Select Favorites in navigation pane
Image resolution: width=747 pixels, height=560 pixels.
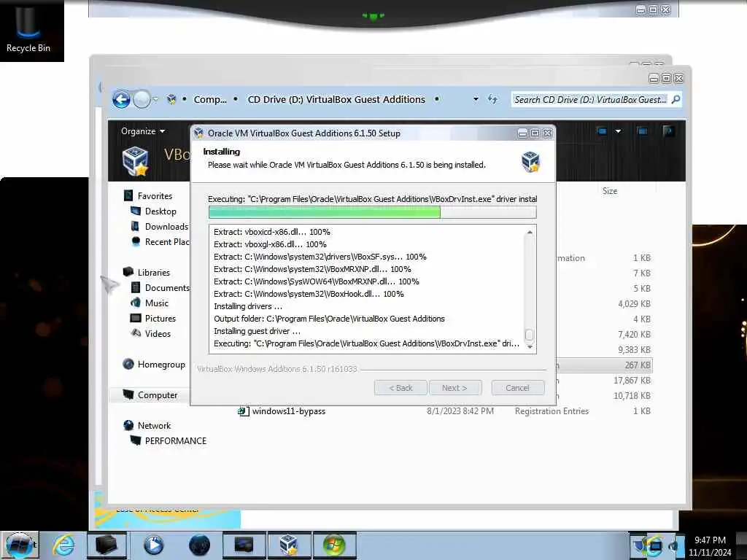(155, 195)
